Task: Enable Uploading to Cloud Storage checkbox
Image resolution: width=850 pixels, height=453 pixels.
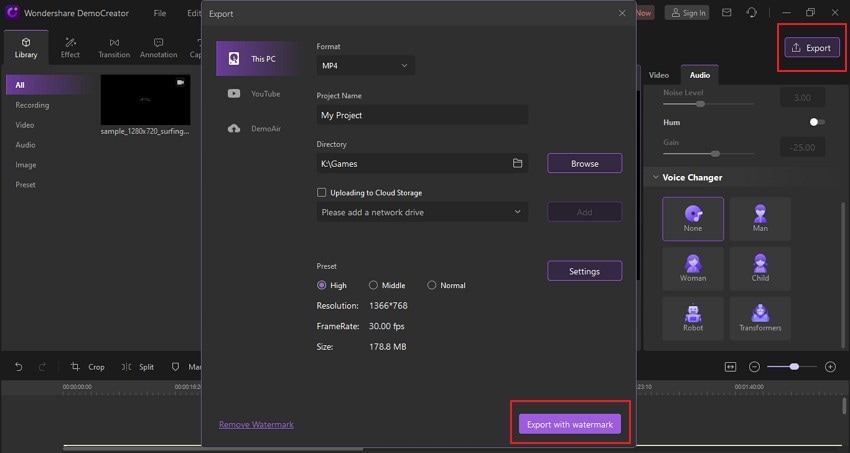Action: 321,192
